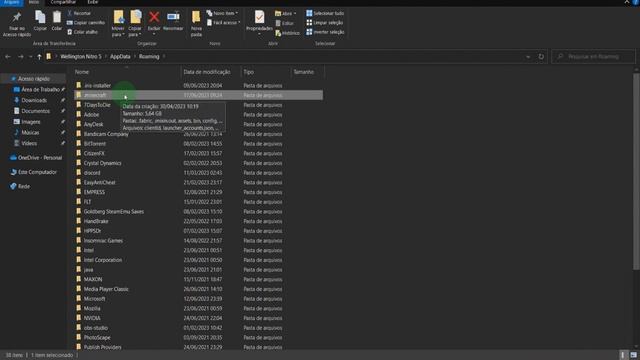
Task: Expand address bar history dropdown
Action: (528, 57)
